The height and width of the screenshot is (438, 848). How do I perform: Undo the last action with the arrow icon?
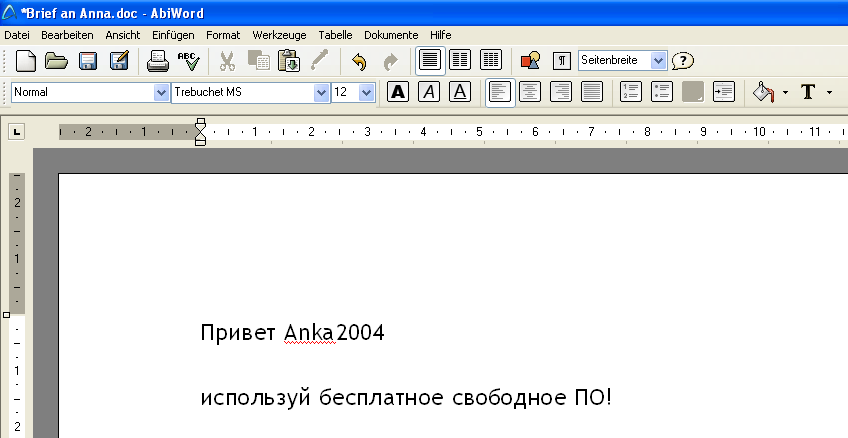click(x=359, y=61)
